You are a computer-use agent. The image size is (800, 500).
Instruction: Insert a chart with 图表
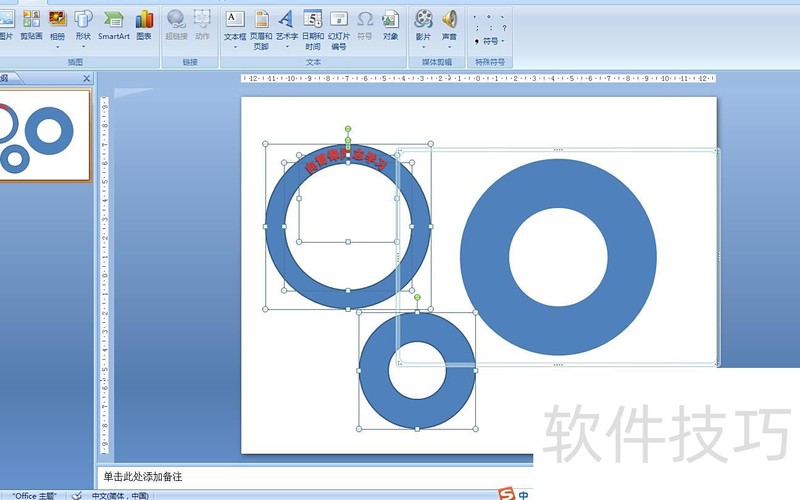click(x=144, y=26)
